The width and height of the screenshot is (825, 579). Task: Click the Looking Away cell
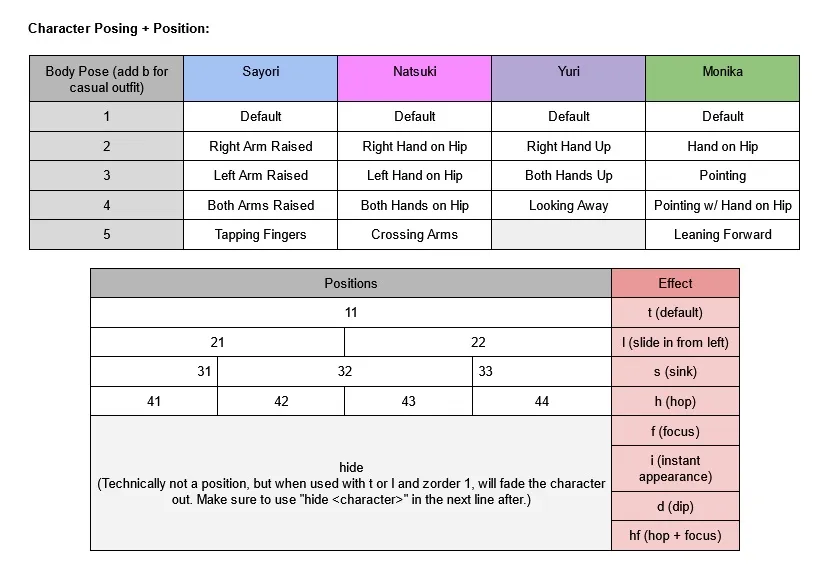coord(568,205)
